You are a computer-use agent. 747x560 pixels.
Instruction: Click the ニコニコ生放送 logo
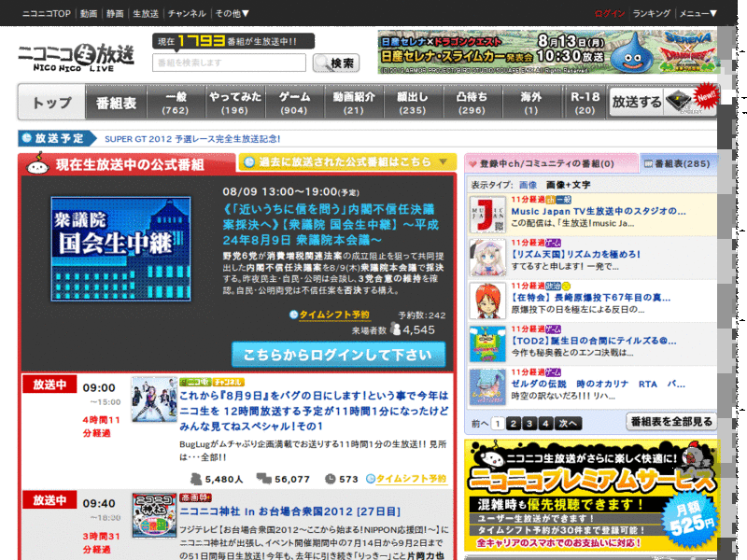click(77, 57)
